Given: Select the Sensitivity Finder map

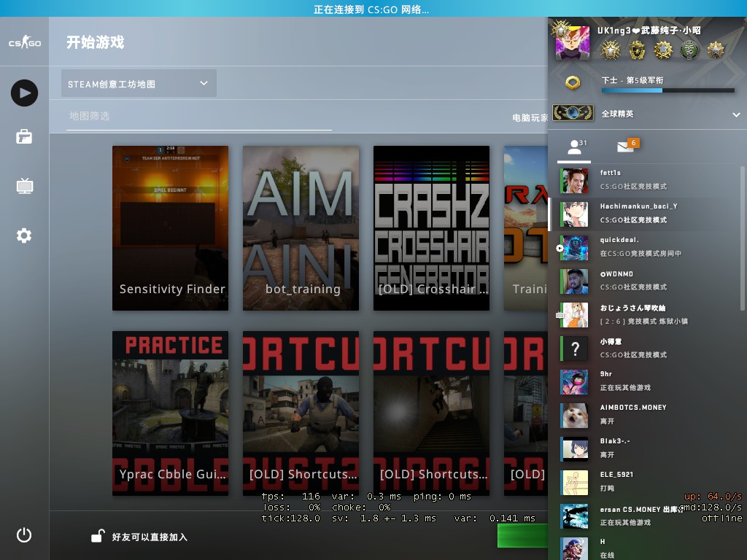Looking at the screenshot, I should (170, 228).
